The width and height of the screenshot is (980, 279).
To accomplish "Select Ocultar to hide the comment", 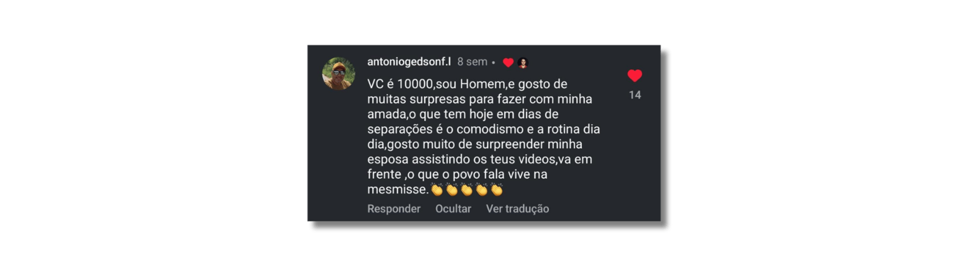I will pyautogui.click(x=453, y=208).
